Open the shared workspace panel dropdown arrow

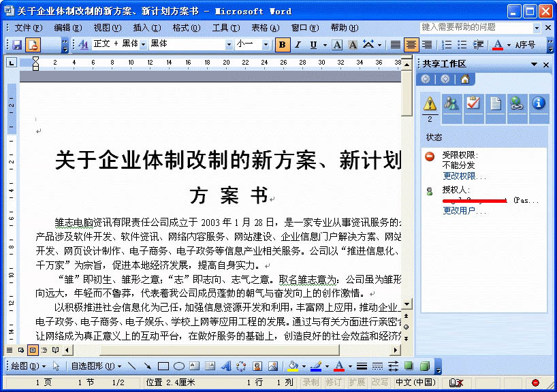click(x=535, y=64)
